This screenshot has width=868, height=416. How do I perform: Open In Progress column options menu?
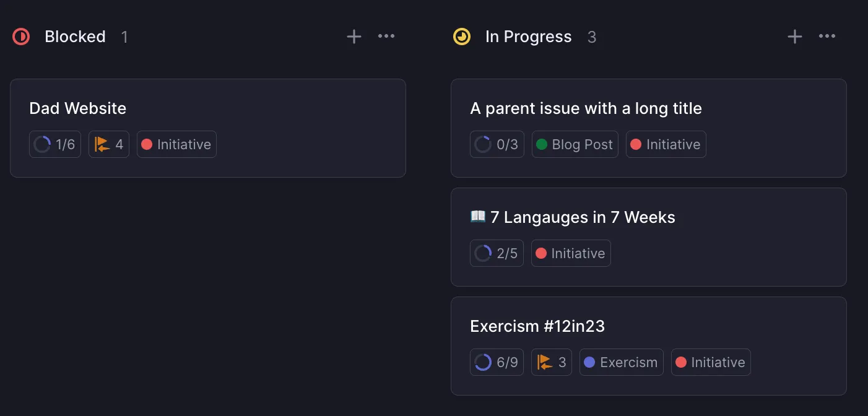point(827,37)
